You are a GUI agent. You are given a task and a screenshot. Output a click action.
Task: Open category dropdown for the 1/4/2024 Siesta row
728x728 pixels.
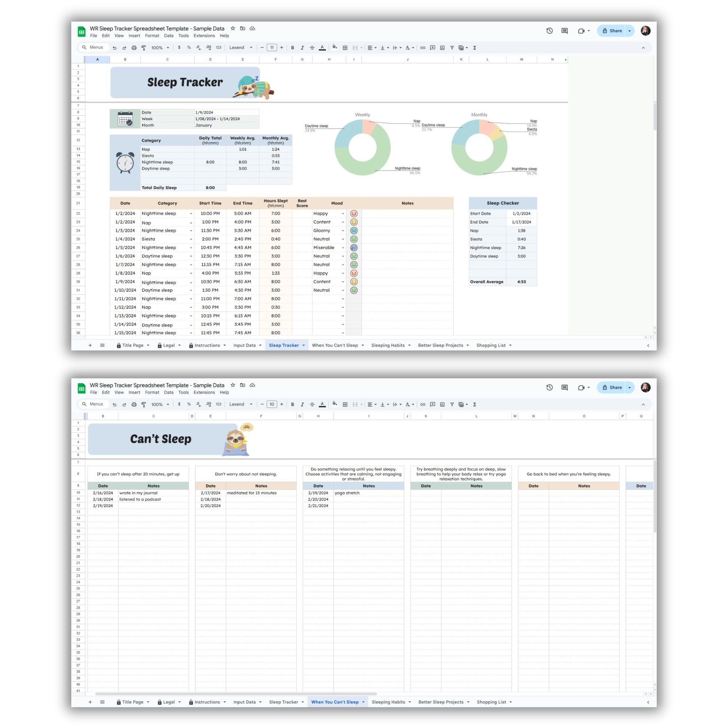(191, 239)
